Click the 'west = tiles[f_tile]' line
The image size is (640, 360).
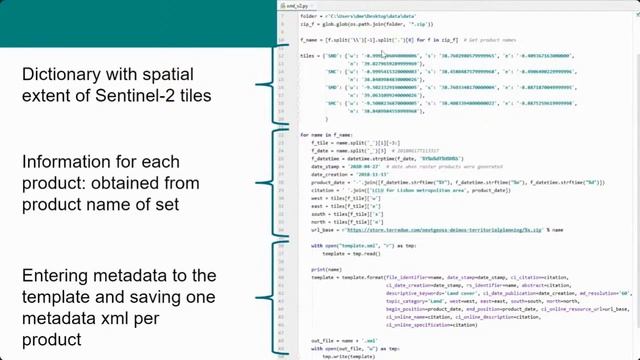pos(346,198)
